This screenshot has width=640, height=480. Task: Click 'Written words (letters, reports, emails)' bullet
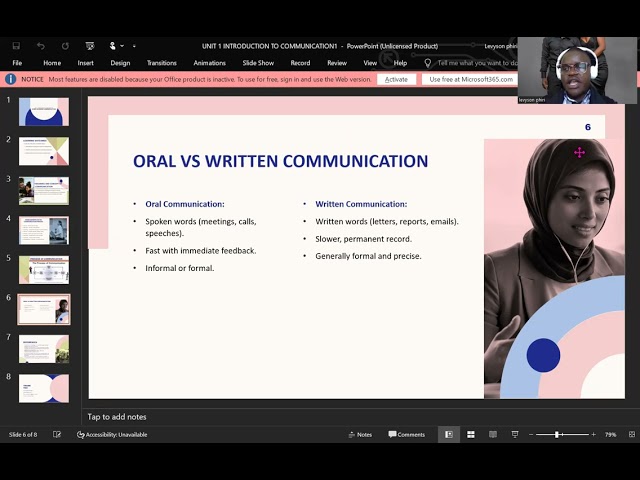click(x=387, y=222)
